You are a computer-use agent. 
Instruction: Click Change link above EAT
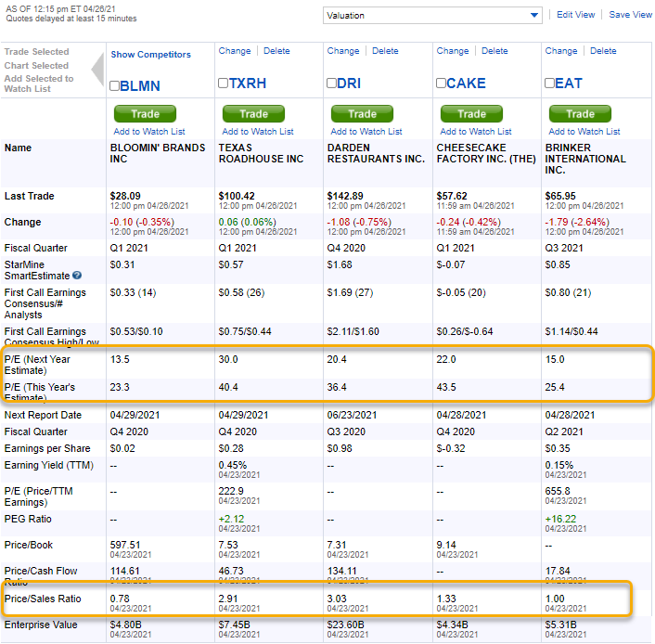coord(561,50)
